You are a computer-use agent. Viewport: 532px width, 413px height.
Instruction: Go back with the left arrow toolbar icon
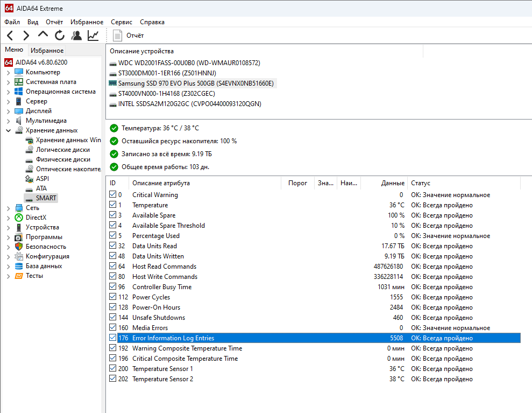10,36
